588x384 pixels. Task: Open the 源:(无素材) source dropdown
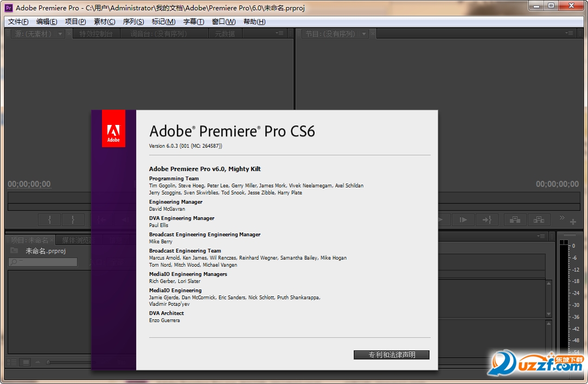59,33
